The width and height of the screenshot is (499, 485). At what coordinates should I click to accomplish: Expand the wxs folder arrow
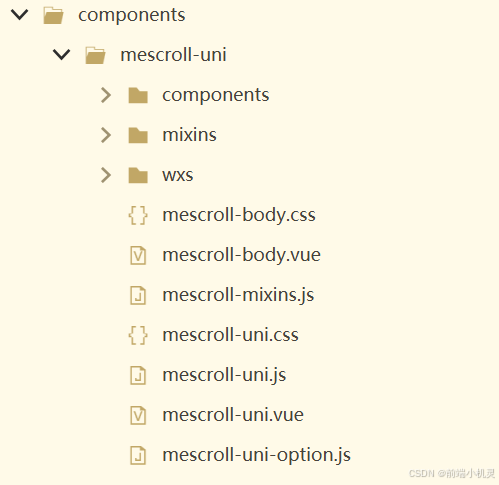click(x=106, y=175)
